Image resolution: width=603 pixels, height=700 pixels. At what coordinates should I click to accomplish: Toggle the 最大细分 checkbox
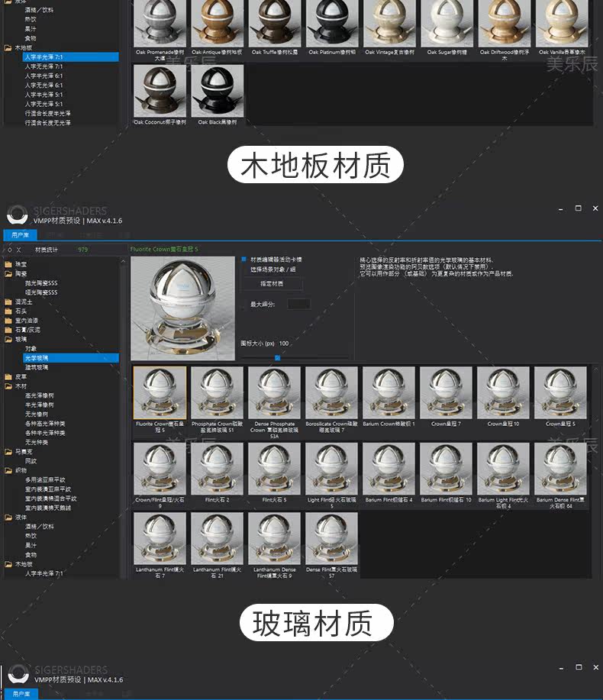click(x=243, y=305)
